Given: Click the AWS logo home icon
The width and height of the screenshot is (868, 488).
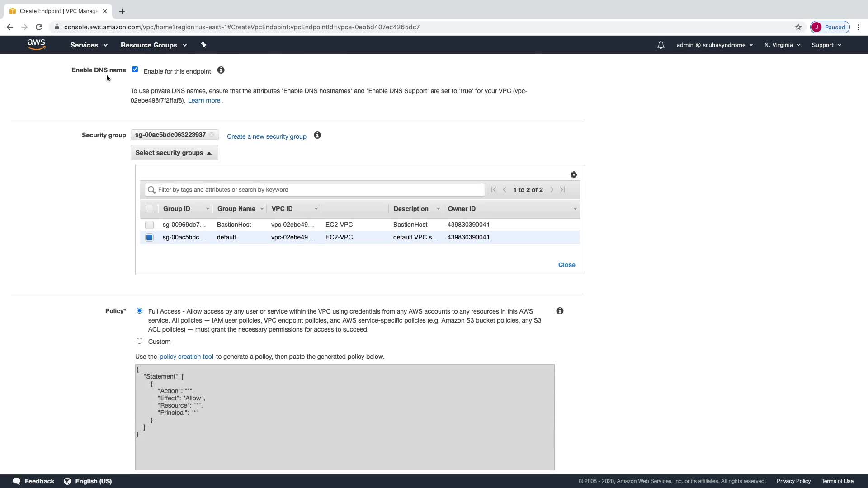Looking at the screenshot, I should coord(36,45).
